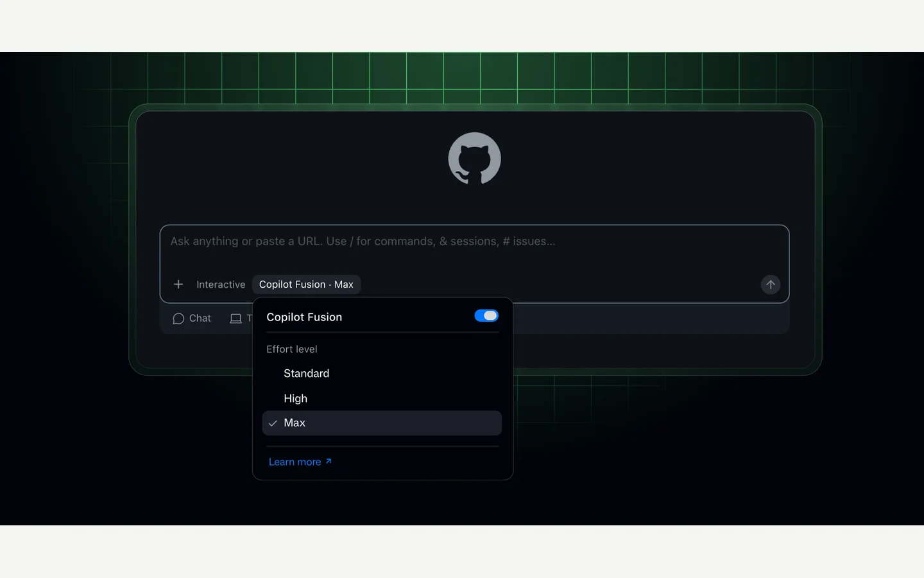
Task: Select High effort level
Action: tap(382, 398)
